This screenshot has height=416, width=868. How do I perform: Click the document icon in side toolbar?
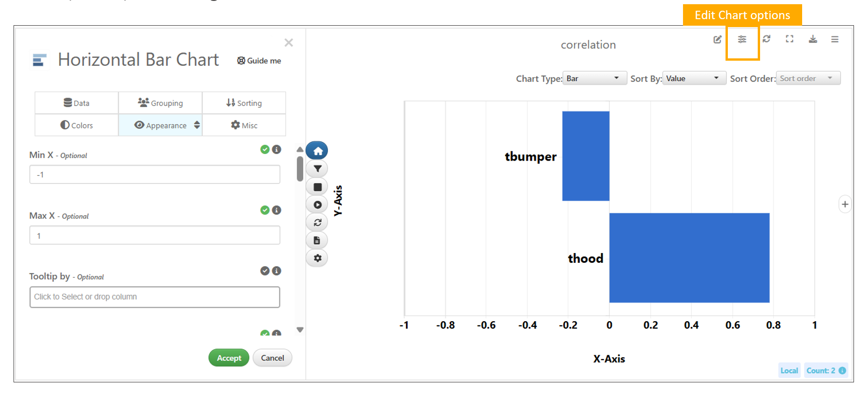317,240
